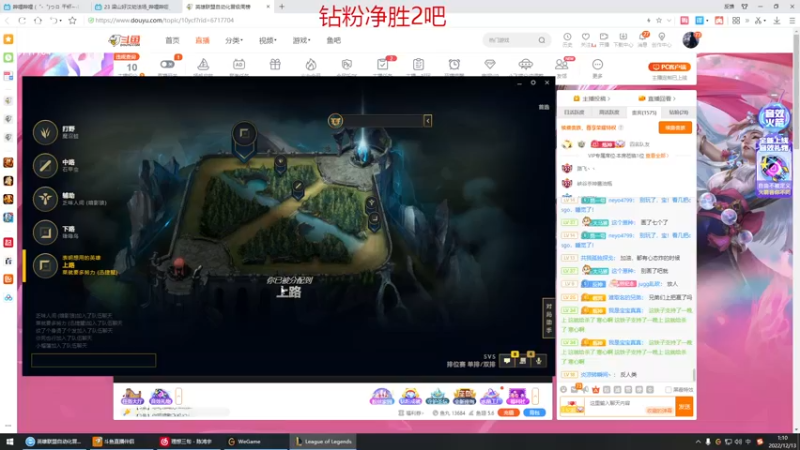This screenshot has width=800, height=450.
Task: Select the Jungle role icon (打野)
Action: (45, 132)
